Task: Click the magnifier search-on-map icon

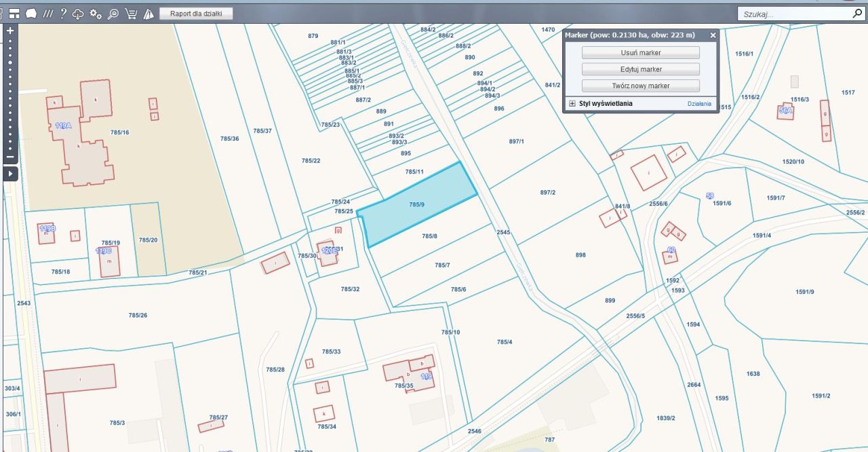Action: coord(113,14)
